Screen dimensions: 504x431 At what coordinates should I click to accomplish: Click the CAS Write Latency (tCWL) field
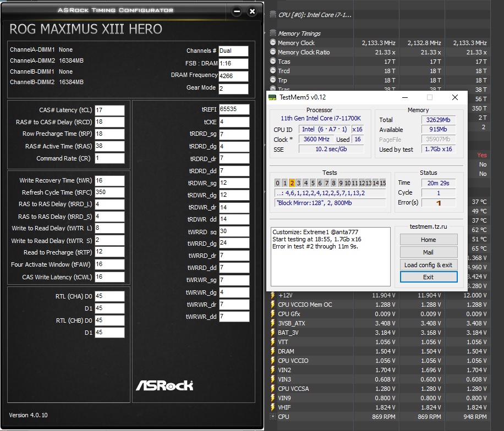[x=109, y=277]
